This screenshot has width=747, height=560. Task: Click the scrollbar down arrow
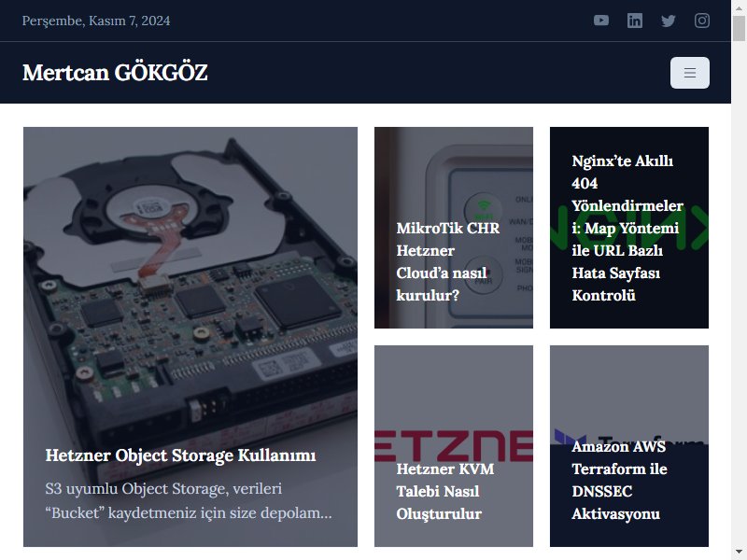pyautogui.click(x=739, y=553)
